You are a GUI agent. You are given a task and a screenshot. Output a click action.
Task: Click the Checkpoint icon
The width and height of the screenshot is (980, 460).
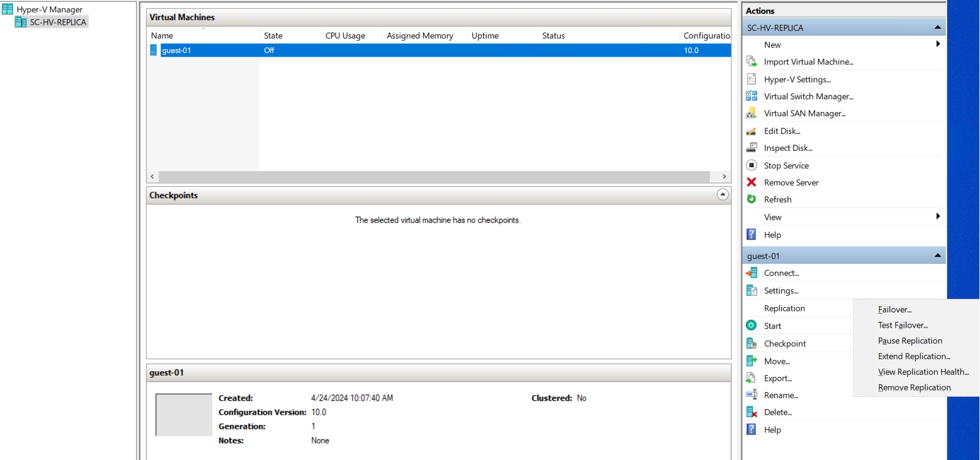point(752,343)
